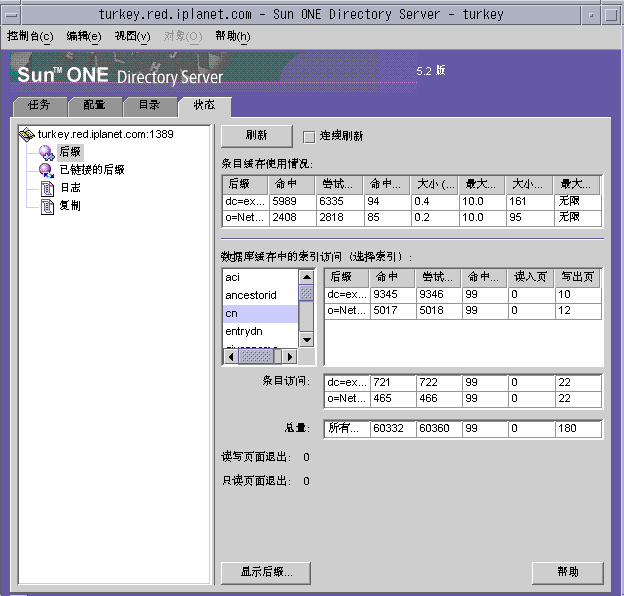
Task: Click 尝试... column header in entry cache table
Action: click(339, 184)
